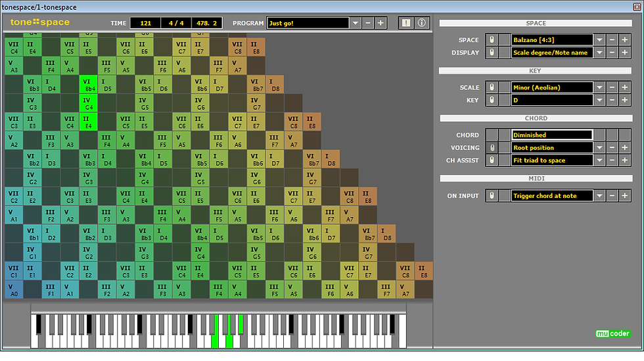This screenshot has width=644, height=361.
Task: Play the bright green VI Bb4 cell
Action: click(88, 84)
